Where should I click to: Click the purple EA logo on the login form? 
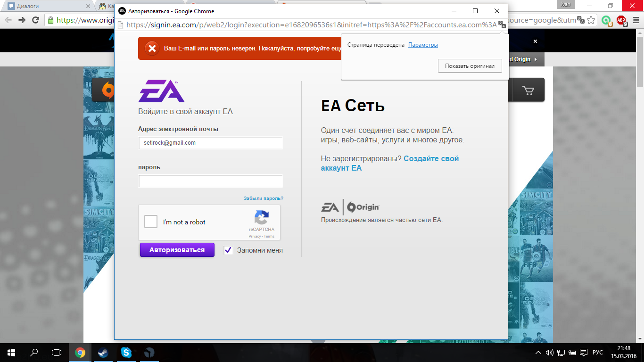[161, 91]
